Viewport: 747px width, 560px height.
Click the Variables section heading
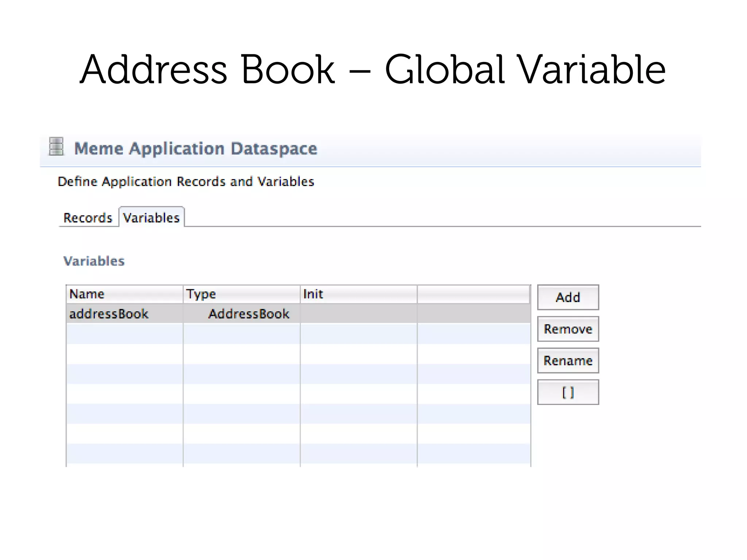pos(94,261)
